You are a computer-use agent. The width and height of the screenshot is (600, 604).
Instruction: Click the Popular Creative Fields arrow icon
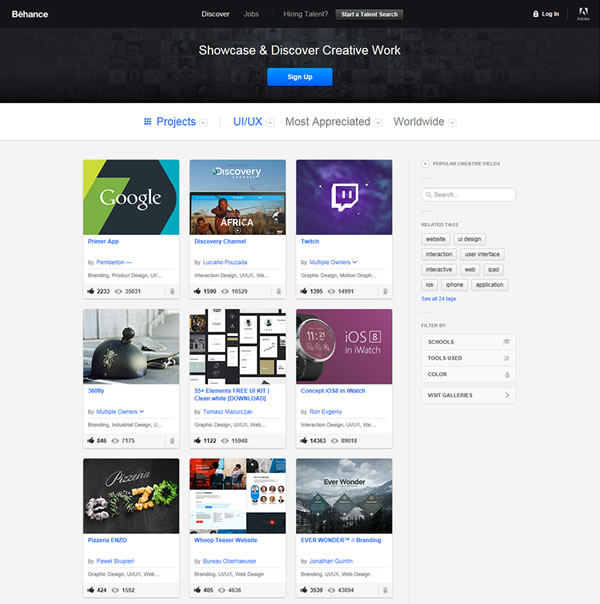[425, 164]
